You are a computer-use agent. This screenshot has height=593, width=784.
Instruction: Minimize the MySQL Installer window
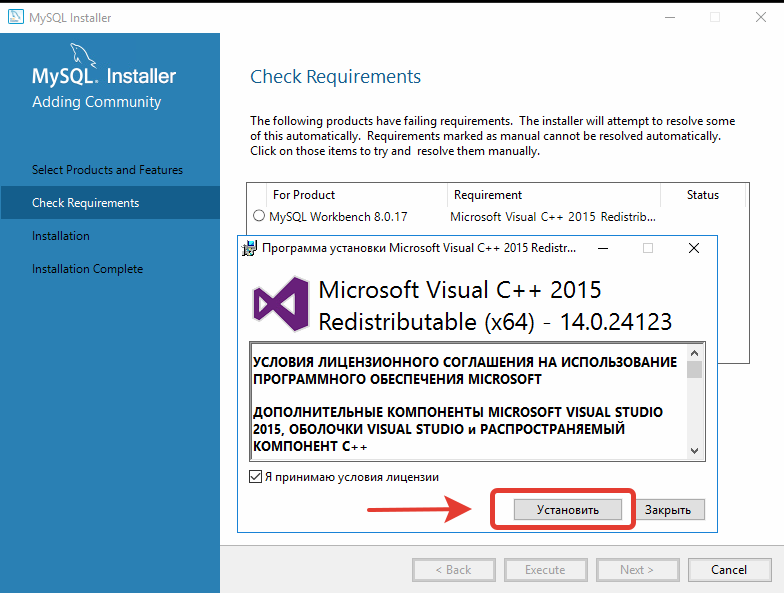point(670,17)
